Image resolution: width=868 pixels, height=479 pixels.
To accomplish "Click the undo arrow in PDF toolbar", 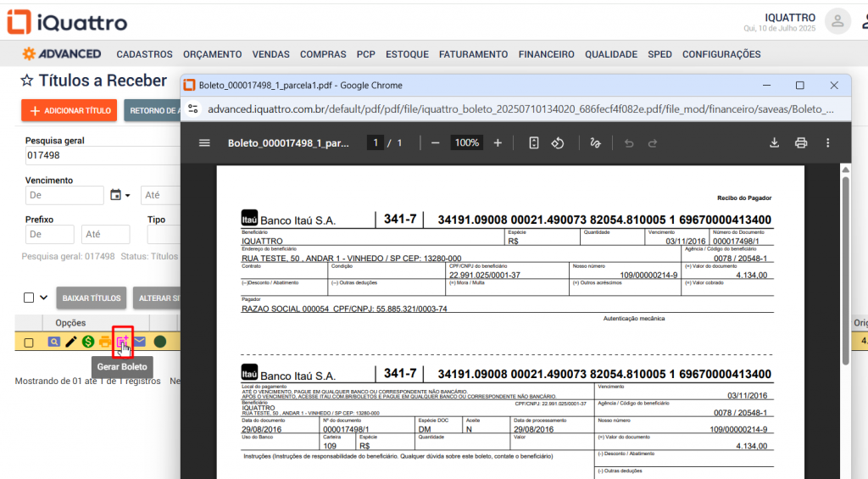I will pos(629,143).
